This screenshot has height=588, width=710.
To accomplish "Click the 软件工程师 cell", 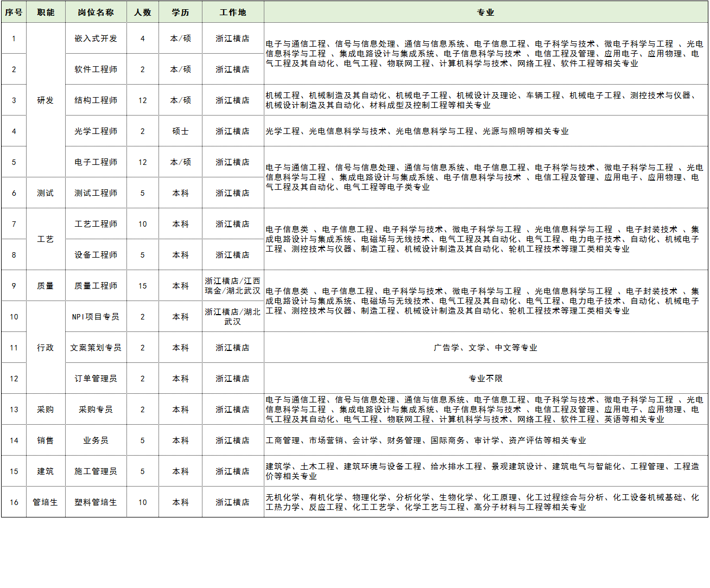I will coord(96,69).
